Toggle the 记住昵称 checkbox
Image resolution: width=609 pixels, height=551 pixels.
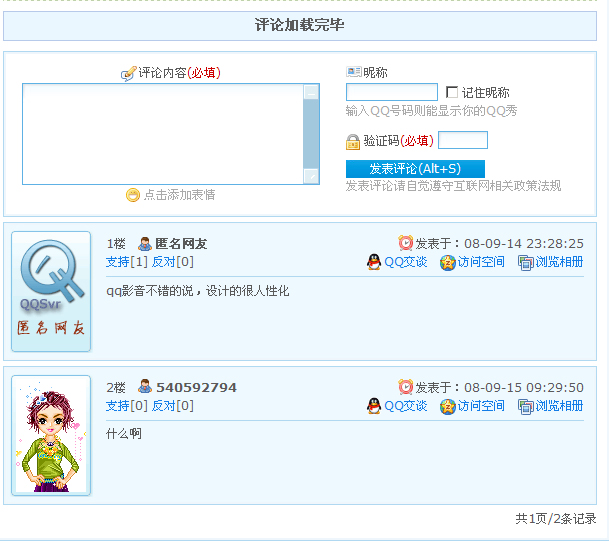point(452,92)
